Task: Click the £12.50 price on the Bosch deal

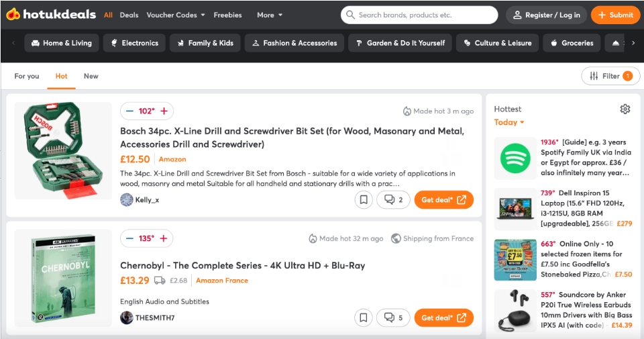Action: [135, 159]
